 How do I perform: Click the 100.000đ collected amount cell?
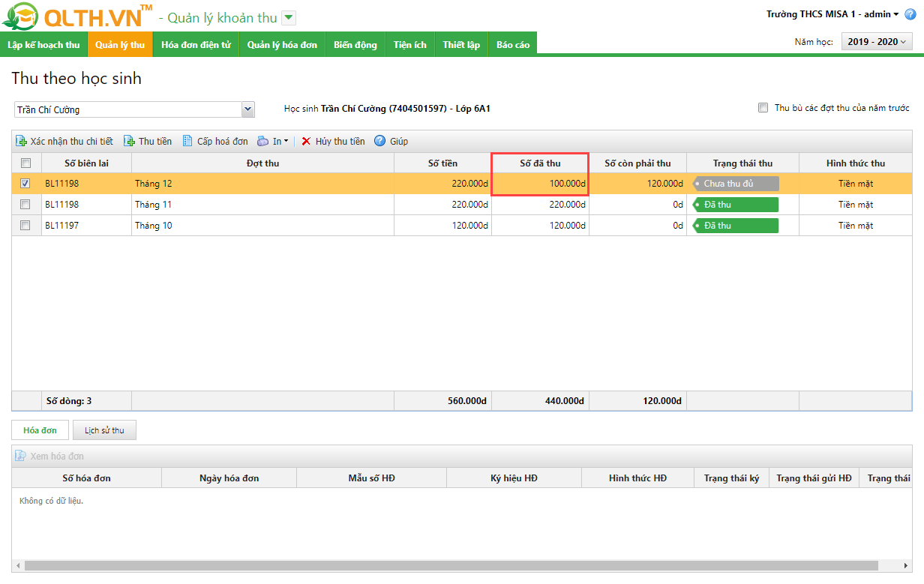[540, 184]
